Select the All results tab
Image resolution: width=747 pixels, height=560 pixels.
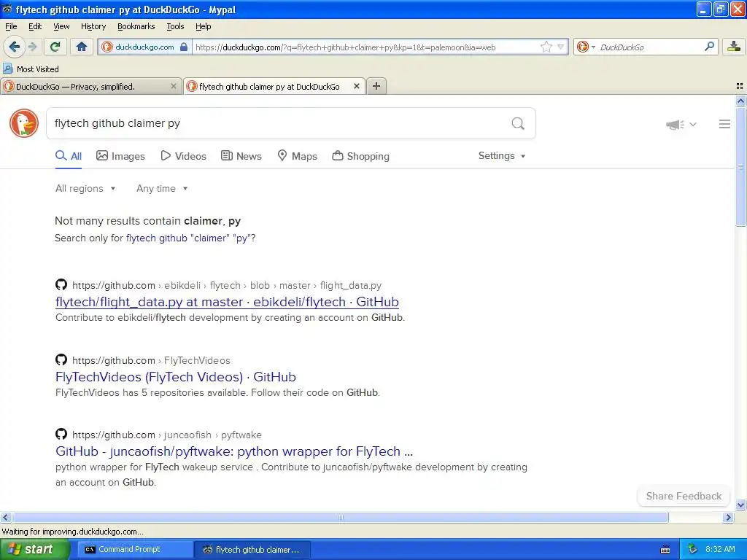click(69, 156)
